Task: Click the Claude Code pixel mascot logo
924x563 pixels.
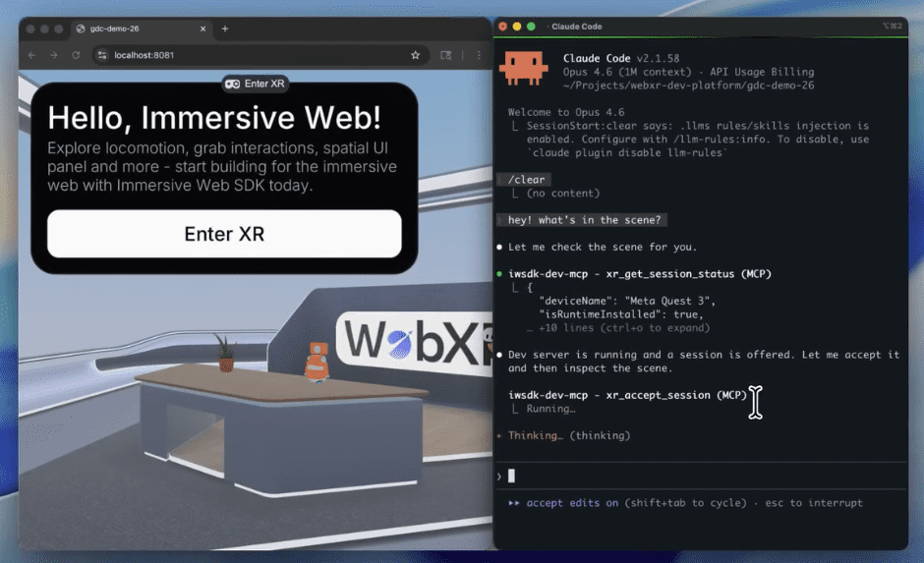Action: tap(523, 69)
